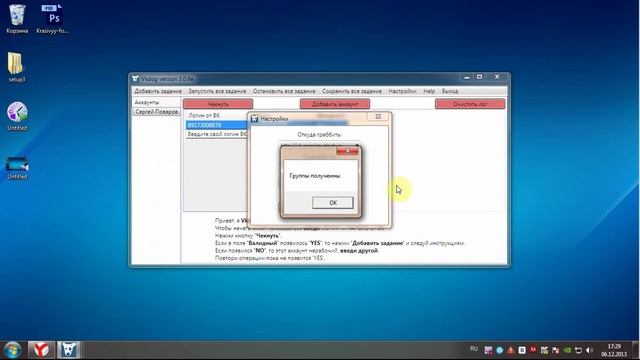
Task: Click the taskbar clock showing 17:29
Action: 614,350
